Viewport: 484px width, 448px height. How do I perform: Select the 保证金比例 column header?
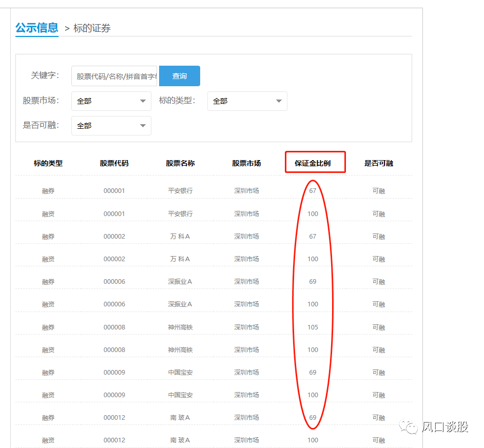(315, 162)
